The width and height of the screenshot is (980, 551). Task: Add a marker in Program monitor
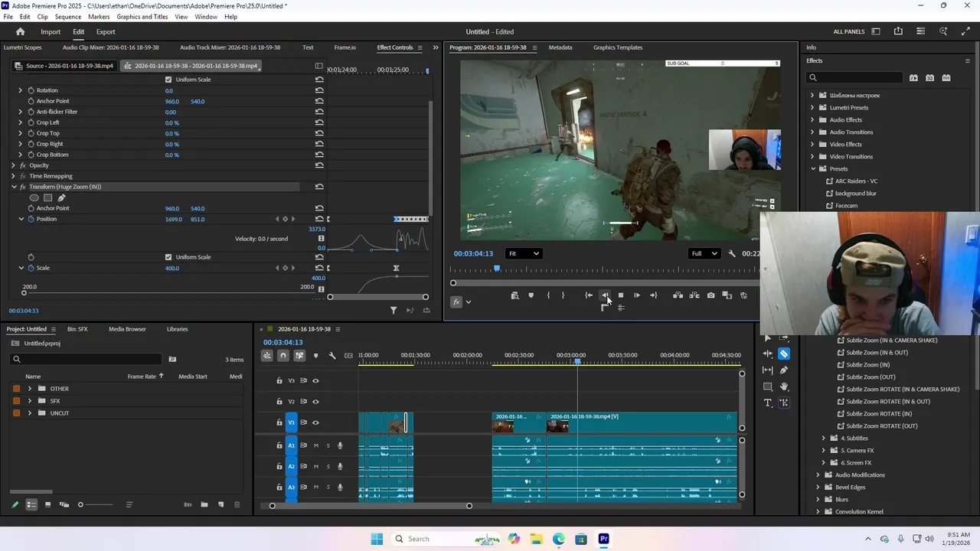tap(531, 295)
